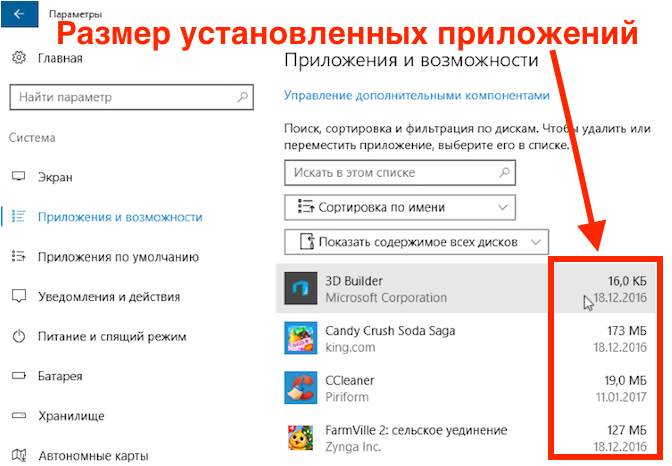Select the CCleaner list entry
672x466 pixels.
(x=465, y=388)
